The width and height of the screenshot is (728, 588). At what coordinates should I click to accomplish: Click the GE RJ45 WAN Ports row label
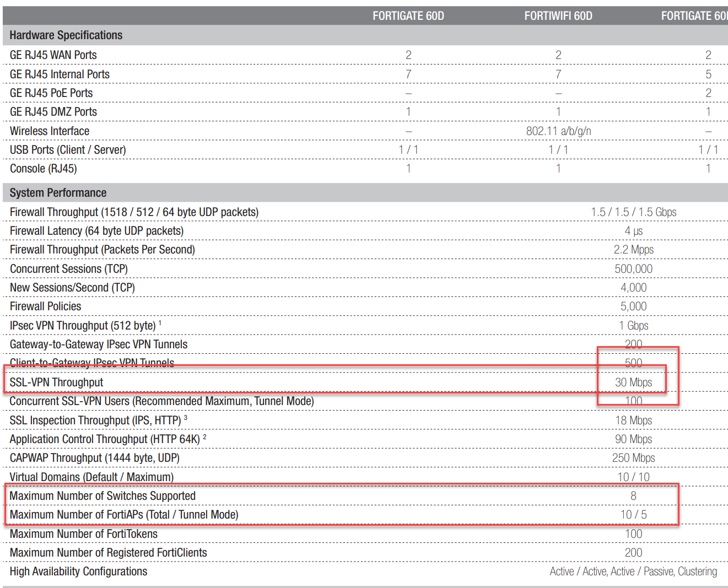[53, 55]
